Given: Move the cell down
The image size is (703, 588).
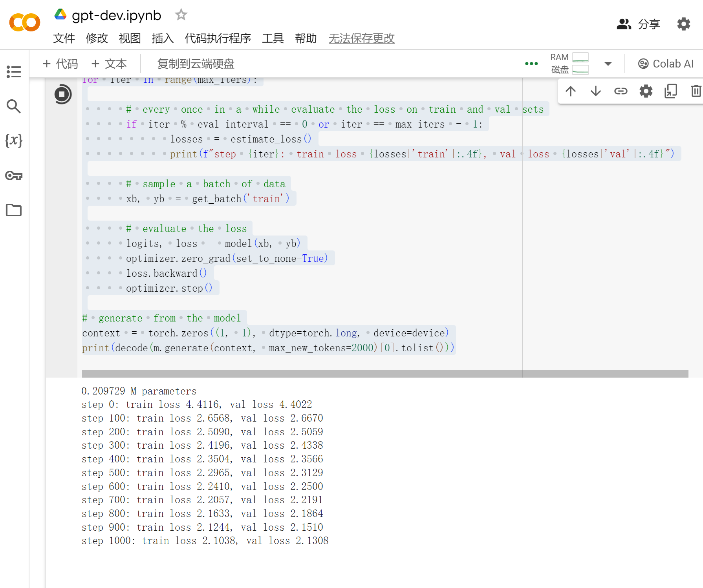Looking at the screenshot, I should (596, 91).
